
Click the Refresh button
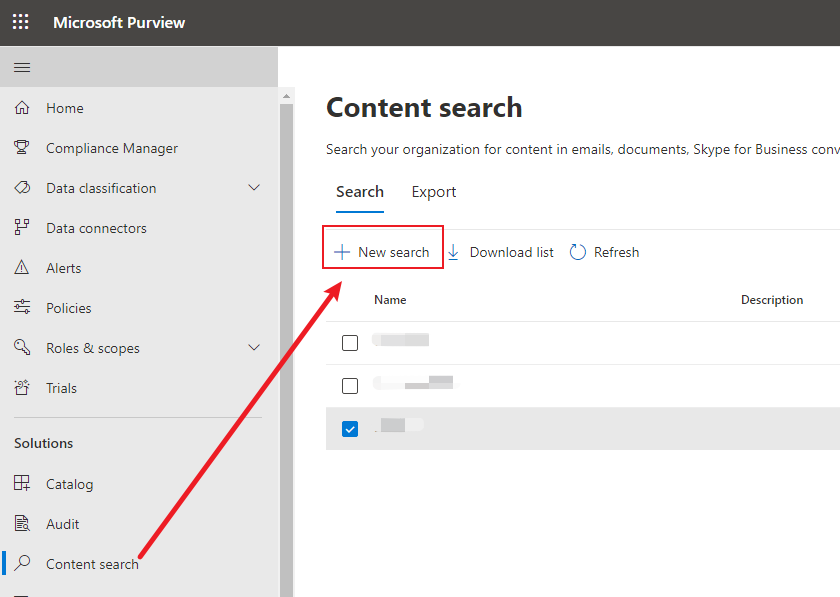[x=604, y=252]
